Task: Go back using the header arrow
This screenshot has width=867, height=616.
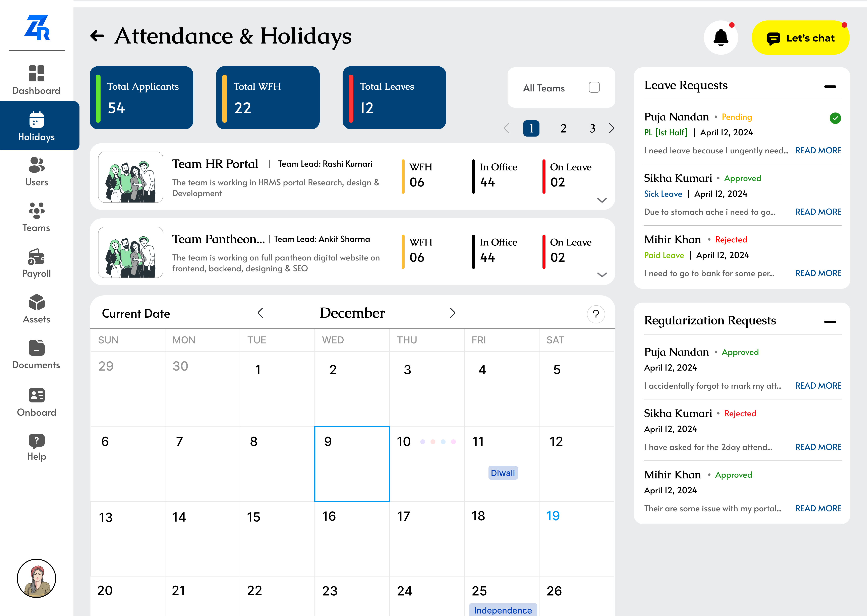Action: coord(97,36)
